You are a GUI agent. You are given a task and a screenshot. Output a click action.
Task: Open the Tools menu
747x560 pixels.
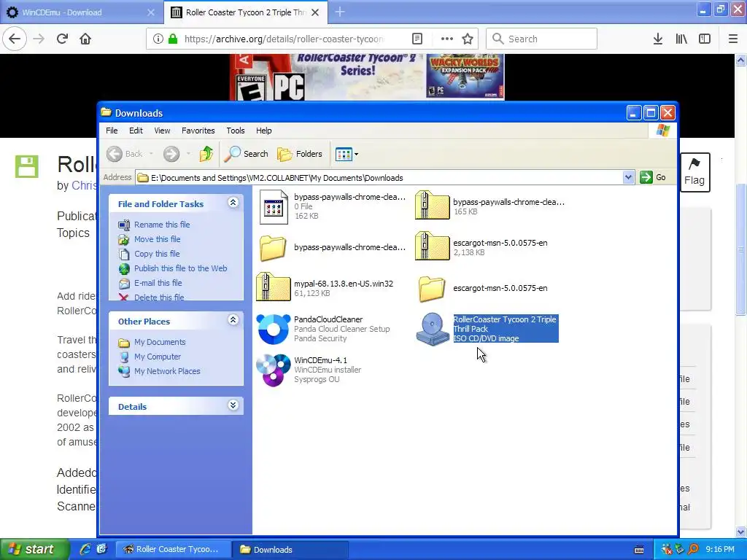click(x=236, y=131)
